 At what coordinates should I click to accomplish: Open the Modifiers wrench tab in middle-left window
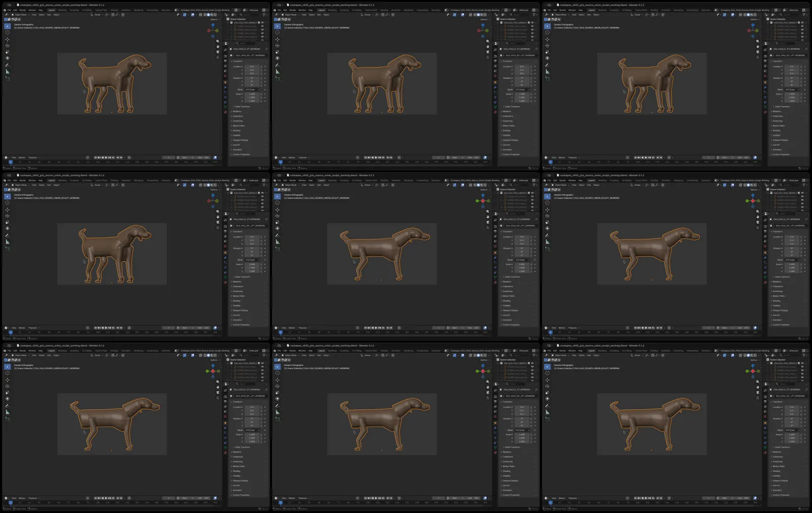(225, 258)
